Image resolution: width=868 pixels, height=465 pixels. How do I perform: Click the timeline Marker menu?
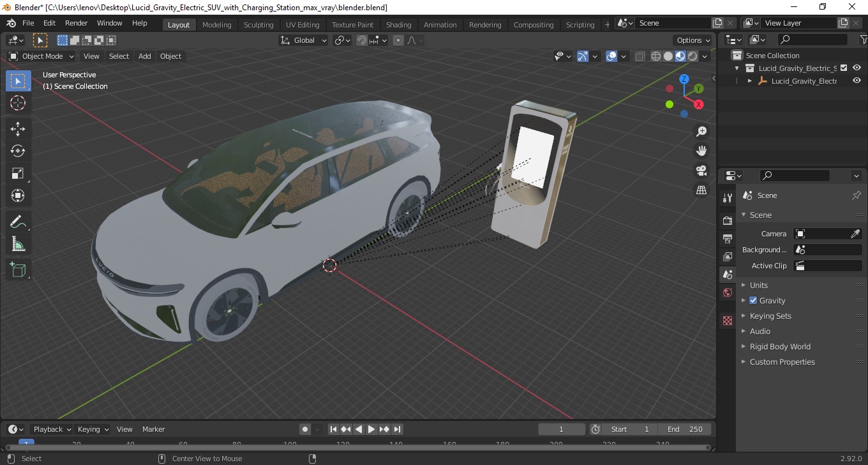click(153, 429)
